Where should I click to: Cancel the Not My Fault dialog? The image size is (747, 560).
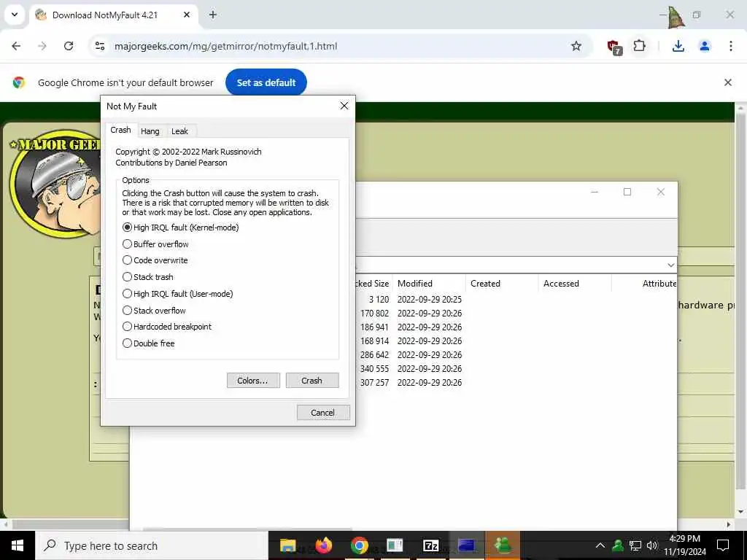tap(323, 413)
